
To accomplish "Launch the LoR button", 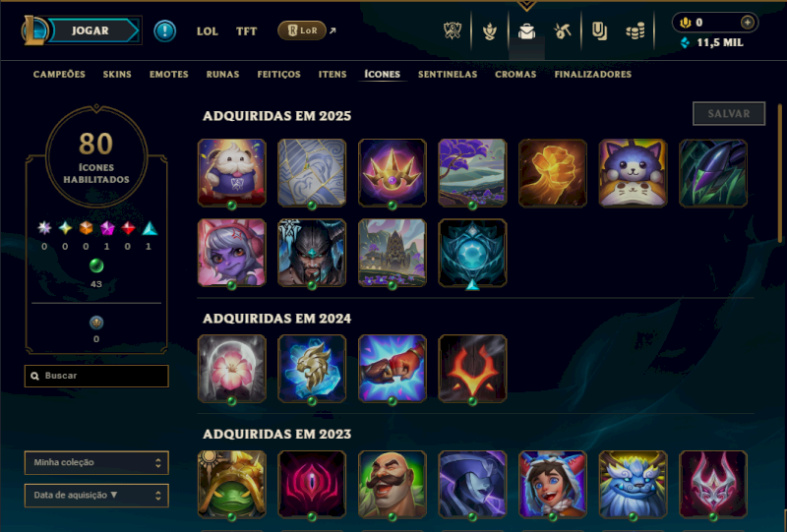I will pos(302,30).
